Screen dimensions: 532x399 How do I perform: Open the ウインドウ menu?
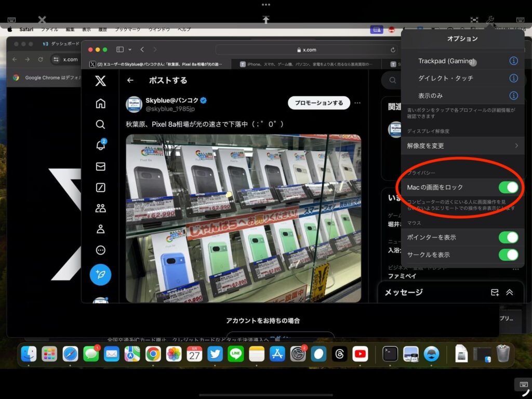[x=159, y=30]
